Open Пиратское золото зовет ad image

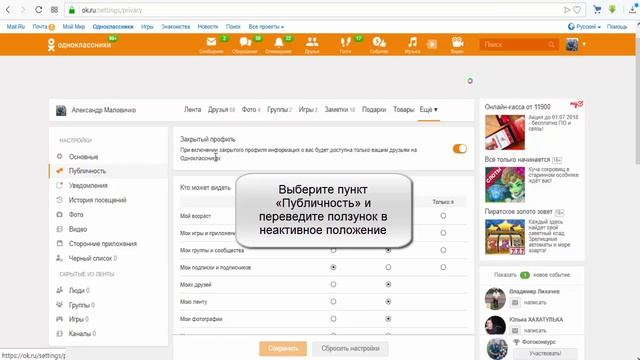click(x=505, y=237)
